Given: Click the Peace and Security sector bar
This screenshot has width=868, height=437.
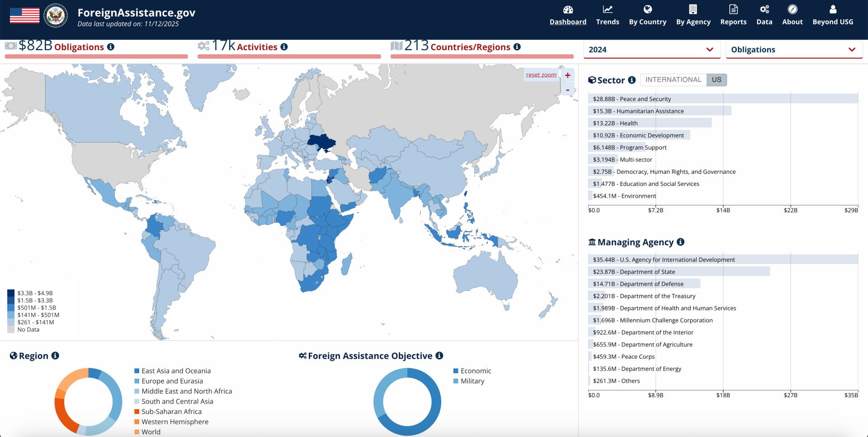Looking at the screenshot, I should click(722, 99).
